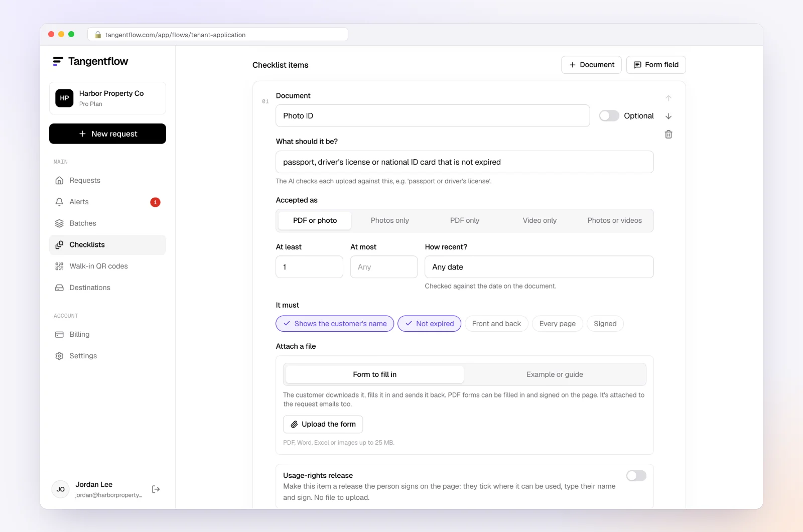Add a Form field item
The width and height of the screenshot is (803, 532).
(x=656, y=65)
